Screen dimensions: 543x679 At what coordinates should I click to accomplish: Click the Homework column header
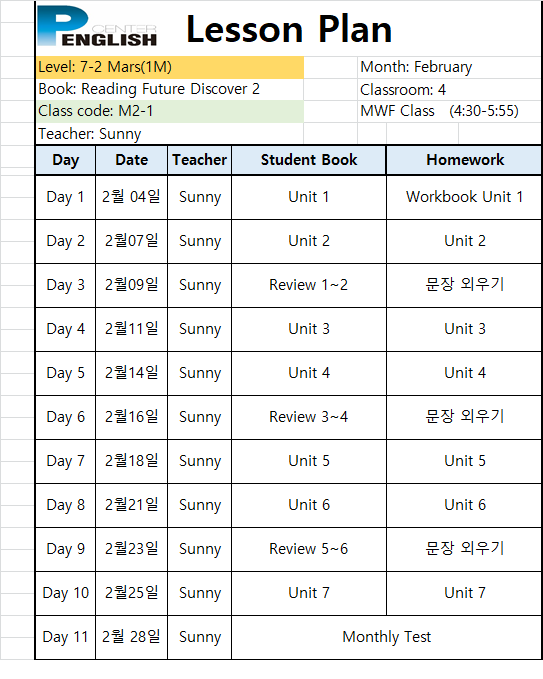coord(464,160)
